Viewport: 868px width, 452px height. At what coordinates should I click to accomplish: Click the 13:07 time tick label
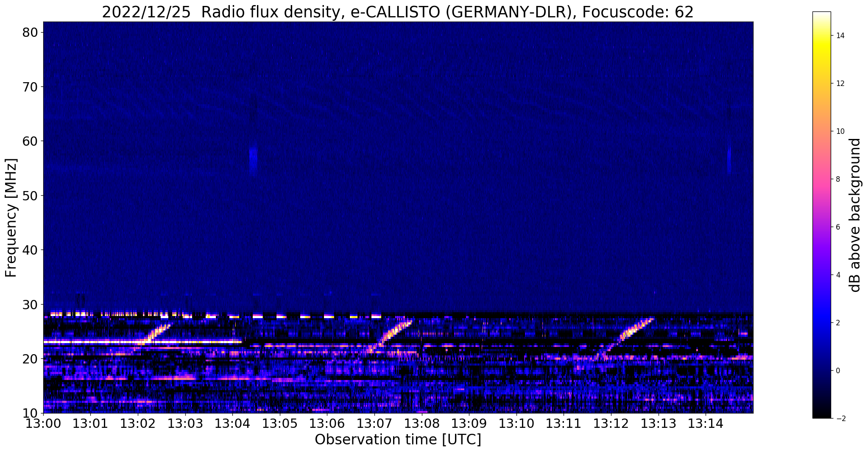[x=375, y=423]
